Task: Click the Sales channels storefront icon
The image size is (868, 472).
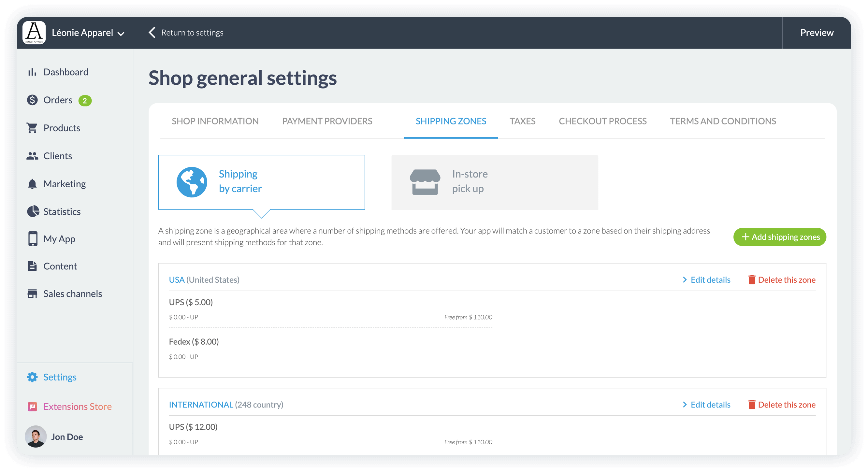Action: [x=32, y=293]
